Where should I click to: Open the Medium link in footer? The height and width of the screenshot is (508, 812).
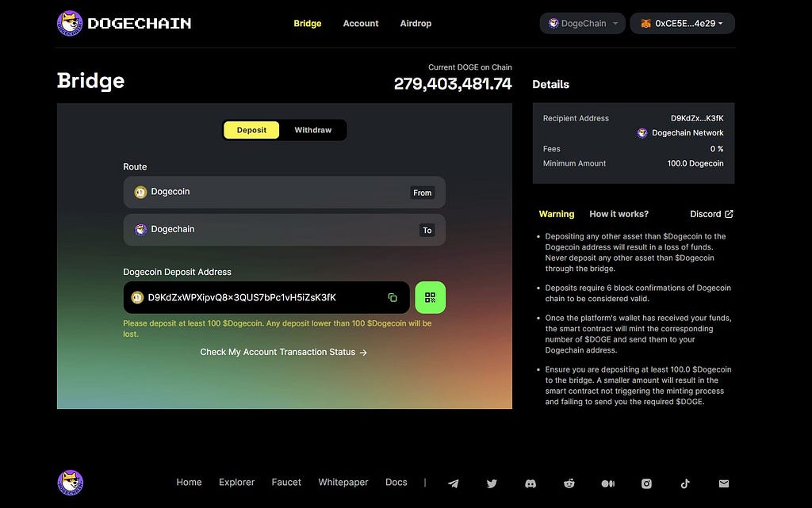pos(608,483)
